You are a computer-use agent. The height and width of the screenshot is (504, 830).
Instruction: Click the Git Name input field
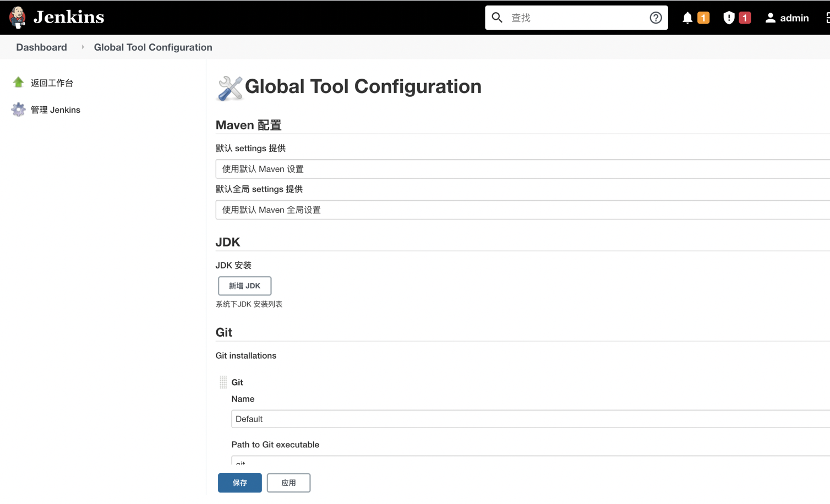coord(531,419)
